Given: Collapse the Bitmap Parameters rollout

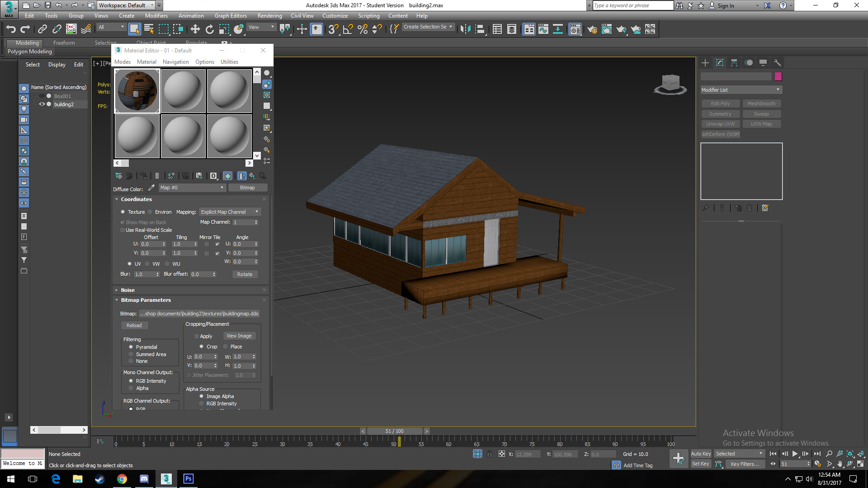Looking at the screenshot, I should [146, 300].
